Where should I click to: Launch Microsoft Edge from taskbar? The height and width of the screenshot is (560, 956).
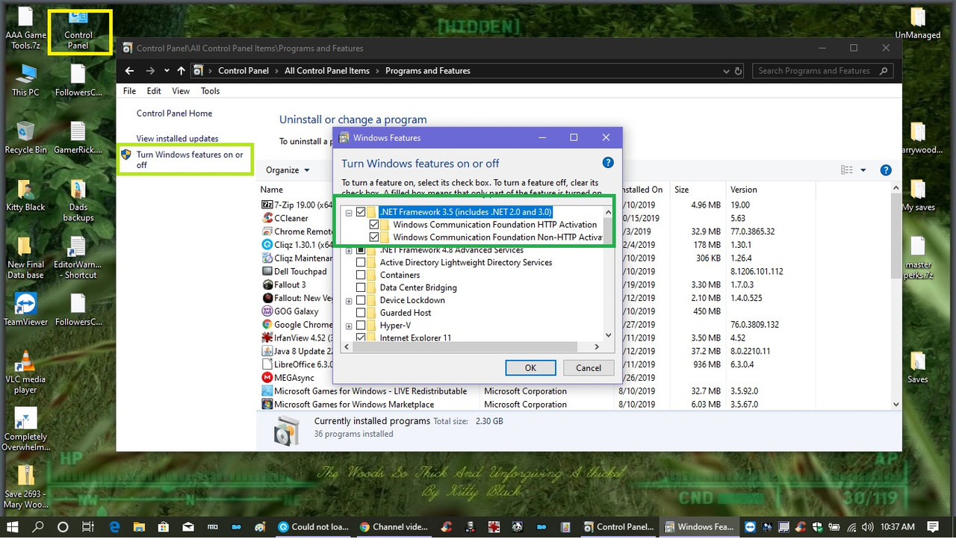(114, 526)
